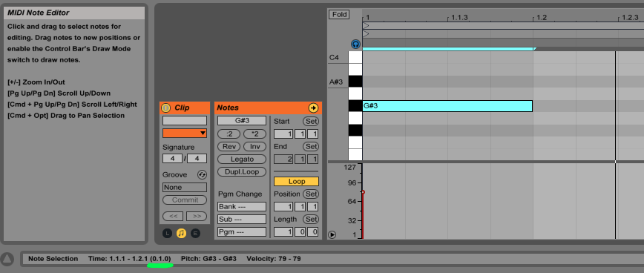644x273 pixels.
Task: Show the Envelopes box (E) icon
Action: tap(196, 233)
